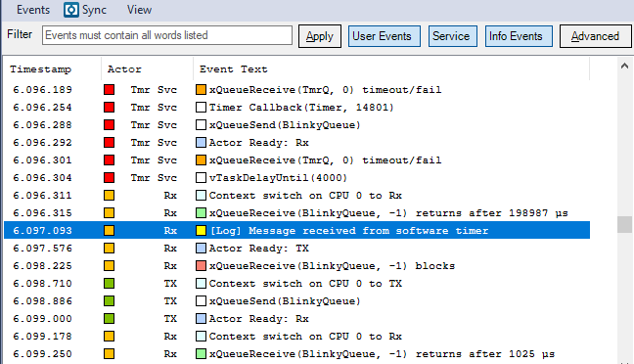Select Actor Ready: TX event text
The image size is (634, 364).
[x=258, y=248]
